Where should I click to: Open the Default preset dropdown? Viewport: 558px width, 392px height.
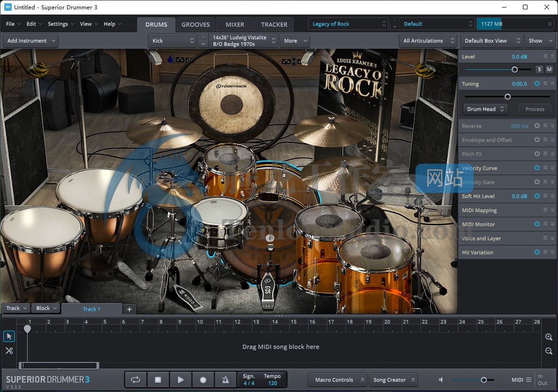click(437, 24)
